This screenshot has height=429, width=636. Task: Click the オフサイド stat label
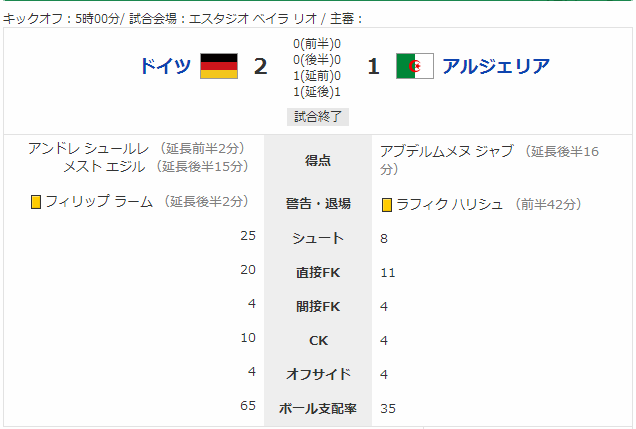(x=318, y=374)
